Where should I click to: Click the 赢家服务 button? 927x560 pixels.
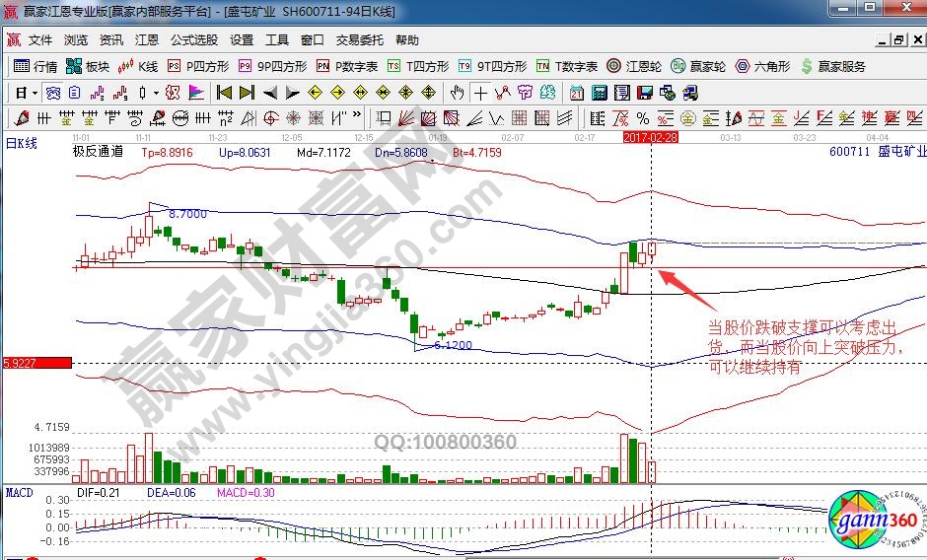(x=833, y=67)
